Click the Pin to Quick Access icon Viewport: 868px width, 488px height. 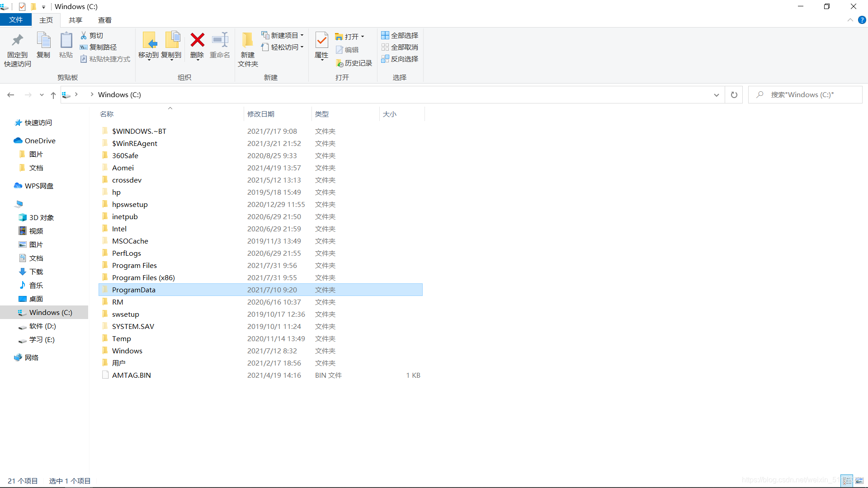tap(18, 41)
